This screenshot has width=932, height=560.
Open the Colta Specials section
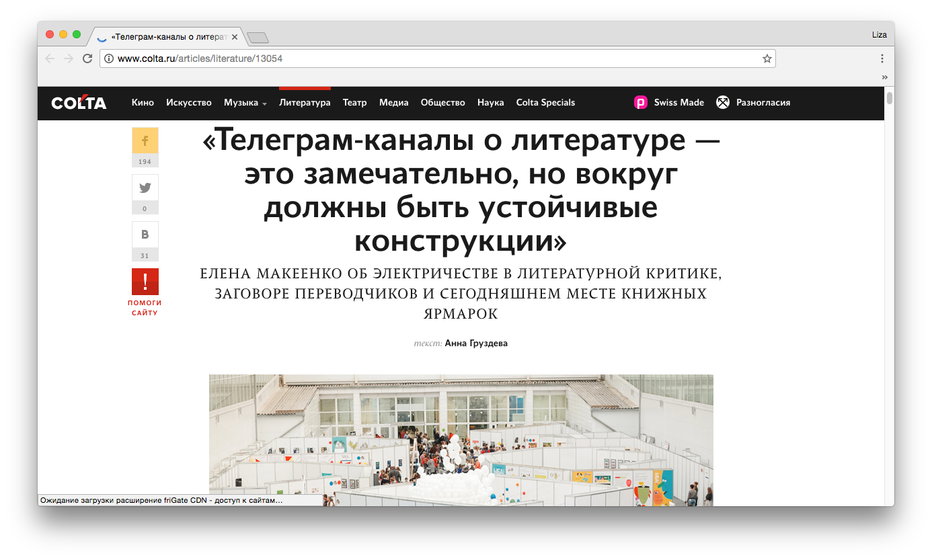point(545,103)
